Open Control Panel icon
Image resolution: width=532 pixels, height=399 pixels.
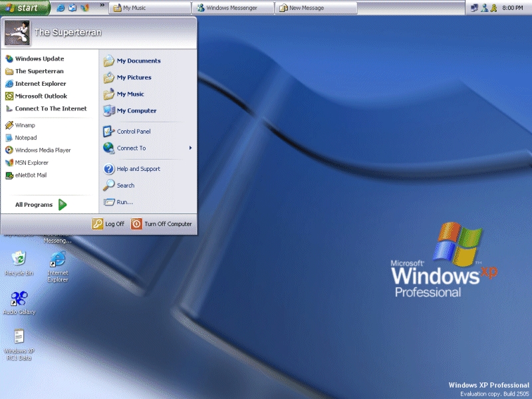click(x=109, y=131)
